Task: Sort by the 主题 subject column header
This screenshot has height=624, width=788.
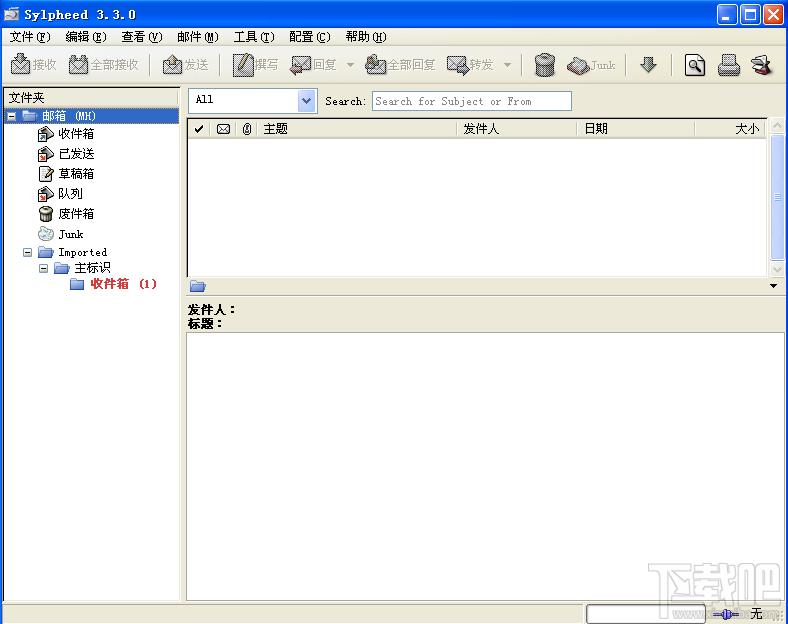Action: [x=357, y=129]
